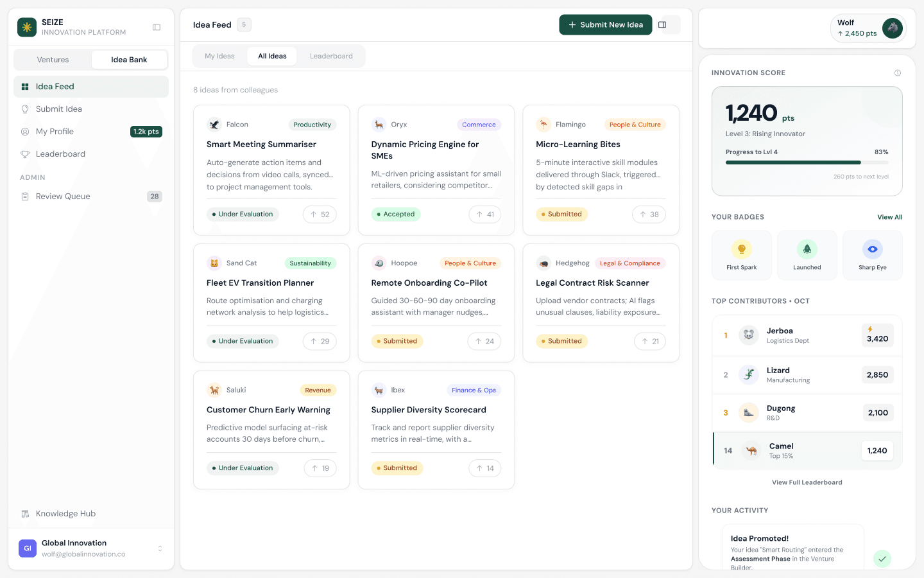Select the All Ideas tab
This screenshot has width=924, height=578.
coord(272,57)
